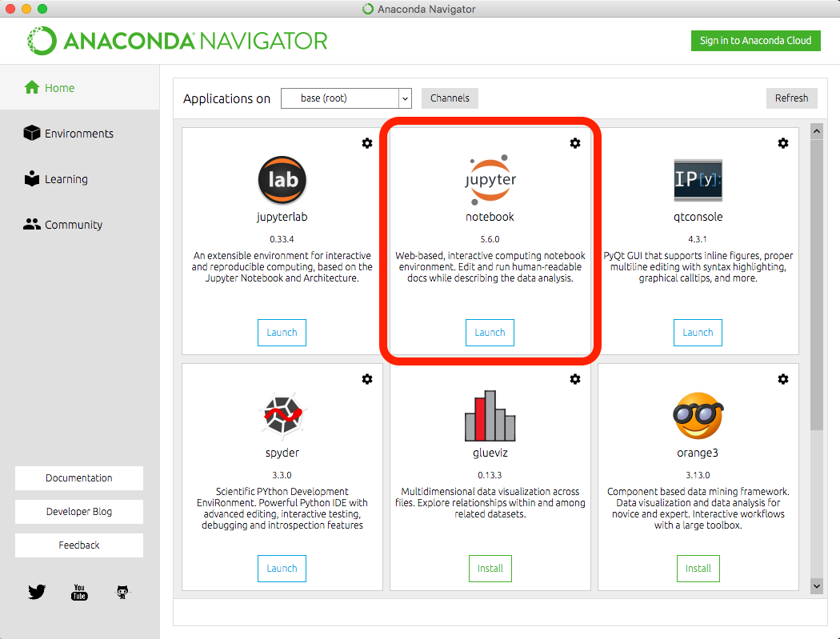Click the Twitter bird icon
840x639 pixels.
point(37,593)
